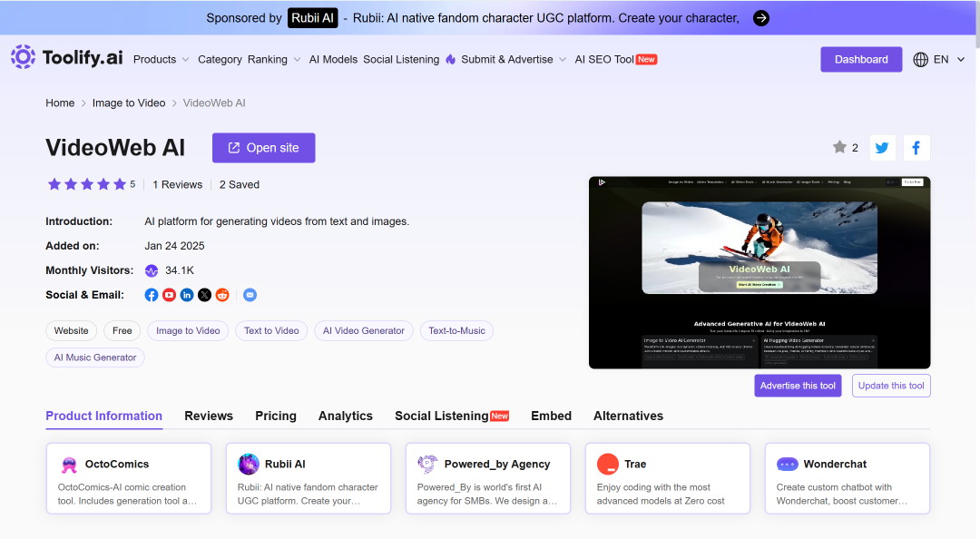This screenshot has height=539, width=980.
Task: Click Update this tool button
Action: point(891,386)
